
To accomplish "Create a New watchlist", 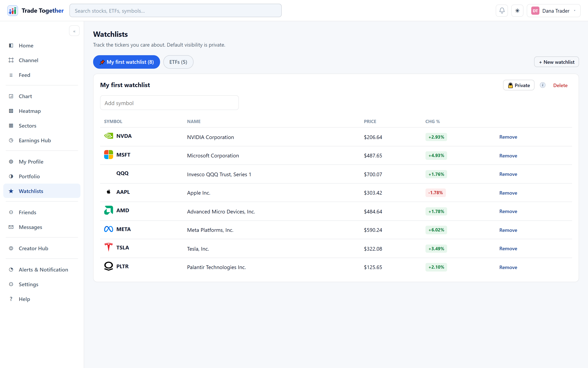I will click(x=556, y=62).
